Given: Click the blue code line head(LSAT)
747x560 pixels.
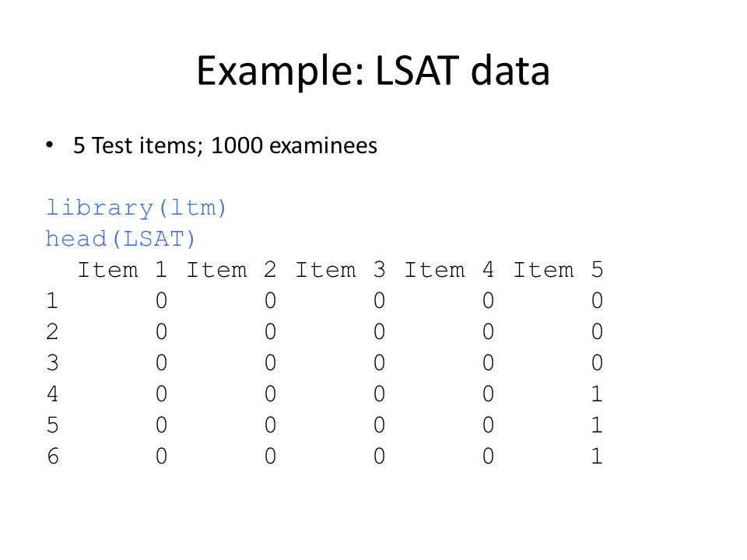Looking at the screenshot, I should 121,239.
